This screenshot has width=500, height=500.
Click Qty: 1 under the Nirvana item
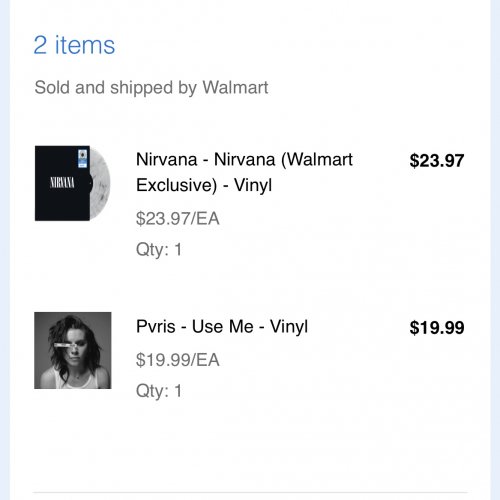pos(159,250)
